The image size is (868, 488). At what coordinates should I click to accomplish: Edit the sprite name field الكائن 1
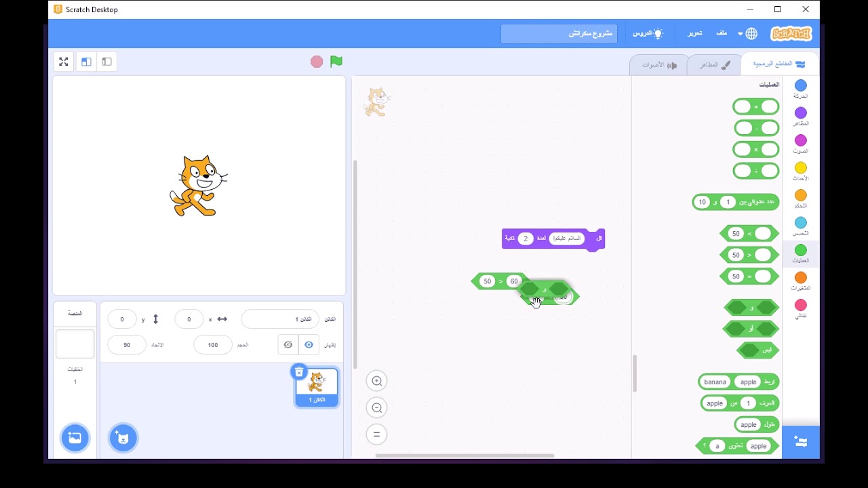(280, 319)
